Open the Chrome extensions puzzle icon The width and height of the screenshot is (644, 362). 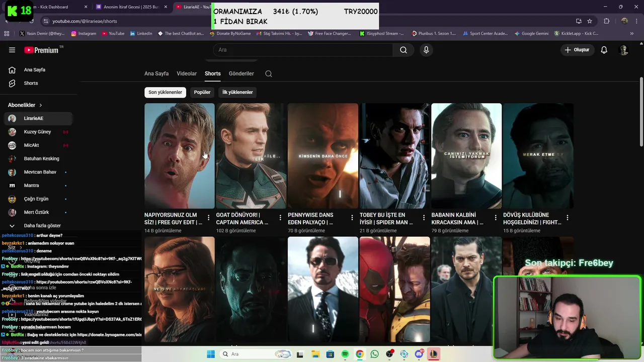coord(607,21)
